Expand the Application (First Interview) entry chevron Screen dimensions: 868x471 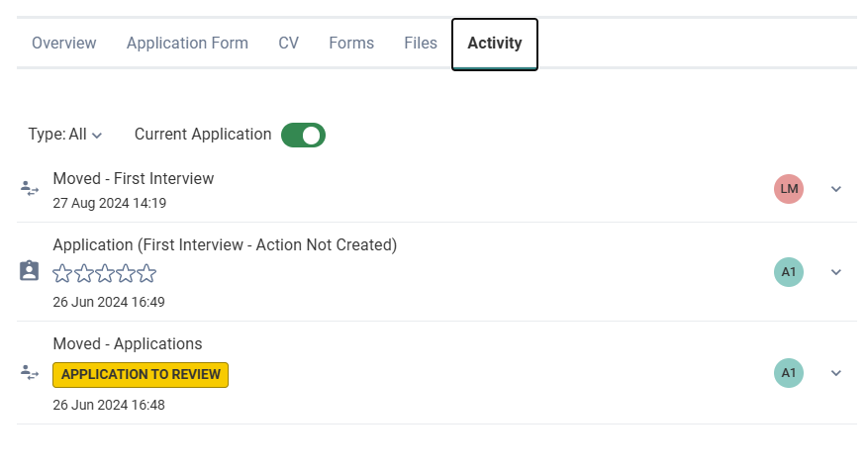836,272
